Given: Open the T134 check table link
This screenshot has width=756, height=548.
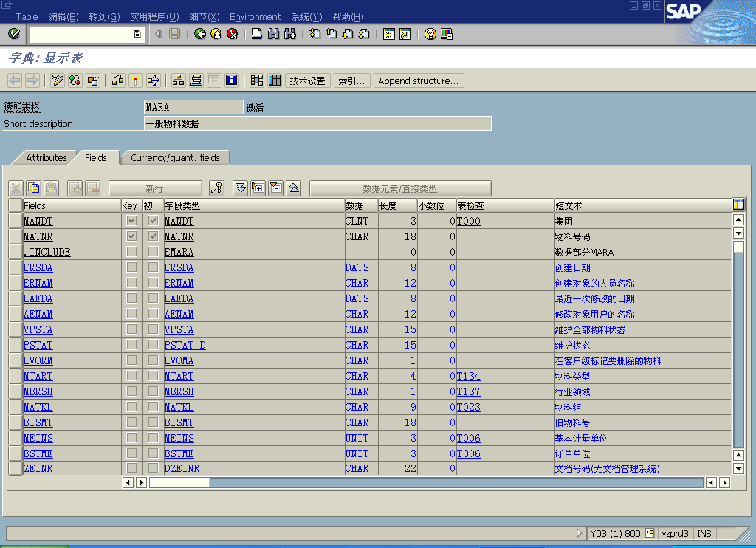Looking at the screenshot, I should pyautogui.click(x=468, y=376).
